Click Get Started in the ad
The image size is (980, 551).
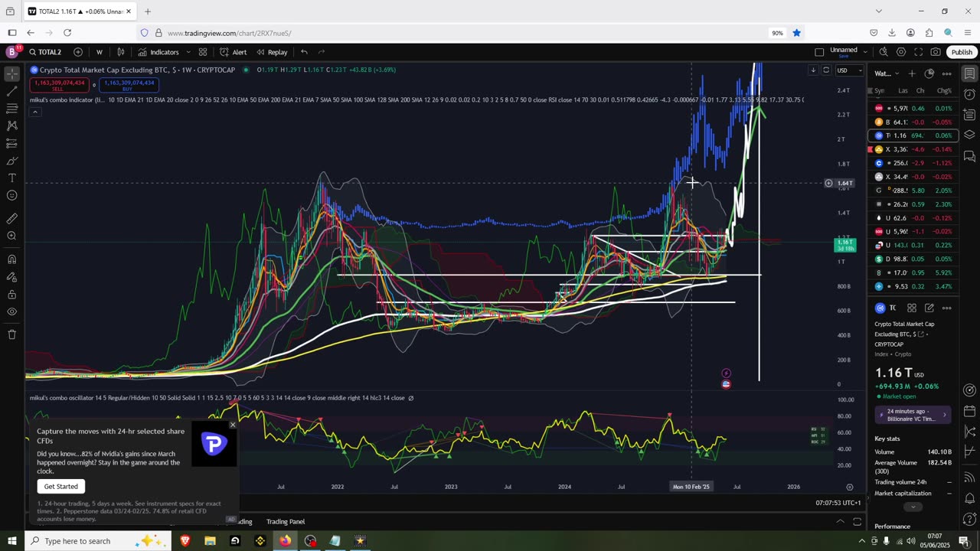61,486
